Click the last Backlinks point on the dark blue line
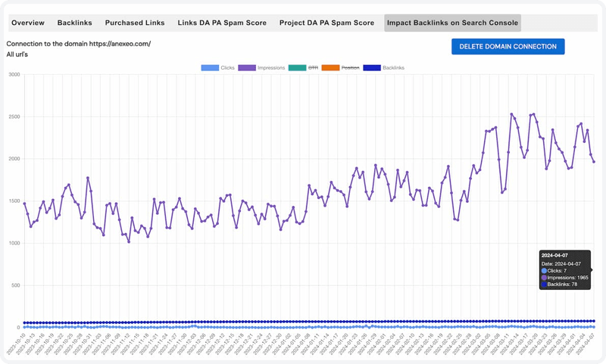606x364 pixels. [x=594, y=321]
